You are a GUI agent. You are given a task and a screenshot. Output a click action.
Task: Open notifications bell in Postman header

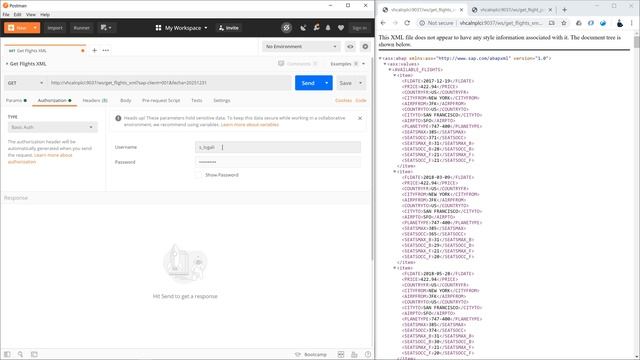pyautogui.click(x=328, y=28)
